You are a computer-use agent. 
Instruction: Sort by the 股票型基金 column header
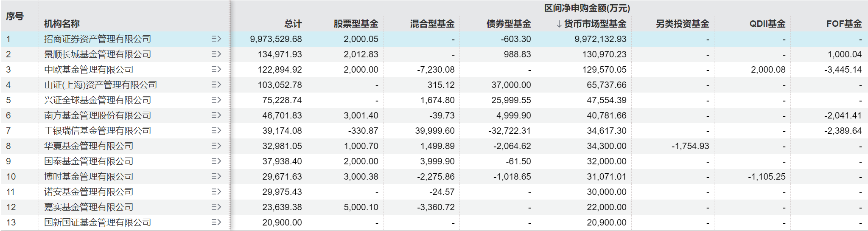tap(356, 24)
